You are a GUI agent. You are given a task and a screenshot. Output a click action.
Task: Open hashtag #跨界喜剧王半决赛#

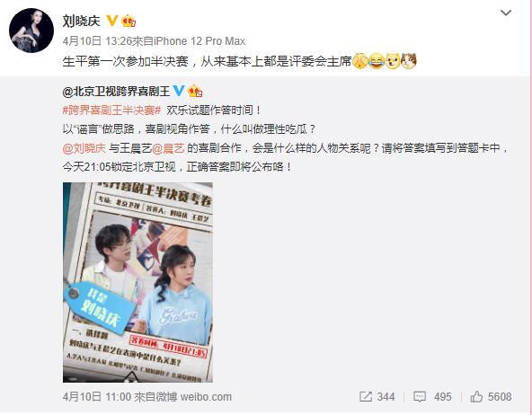pyautogui.click(x=111, y=110)
